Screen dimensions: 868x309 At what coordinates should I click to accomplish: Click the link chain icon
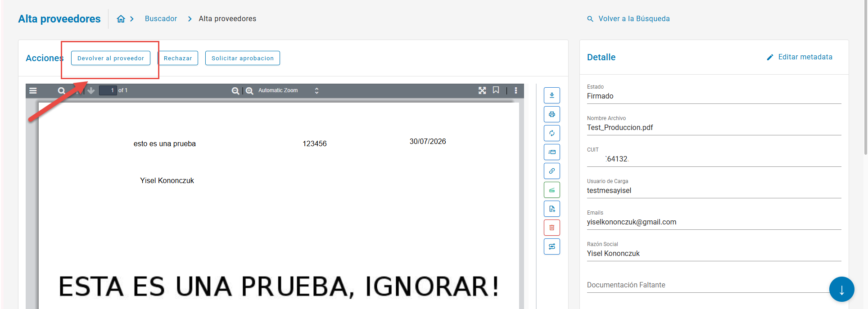[552, 171]
